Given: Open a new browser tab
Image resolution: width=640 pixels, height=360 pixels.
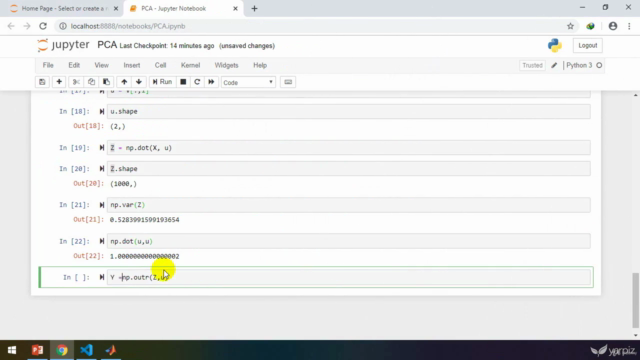Looking at the screenshot, I should pyautogui.click(x=254, y=9).
